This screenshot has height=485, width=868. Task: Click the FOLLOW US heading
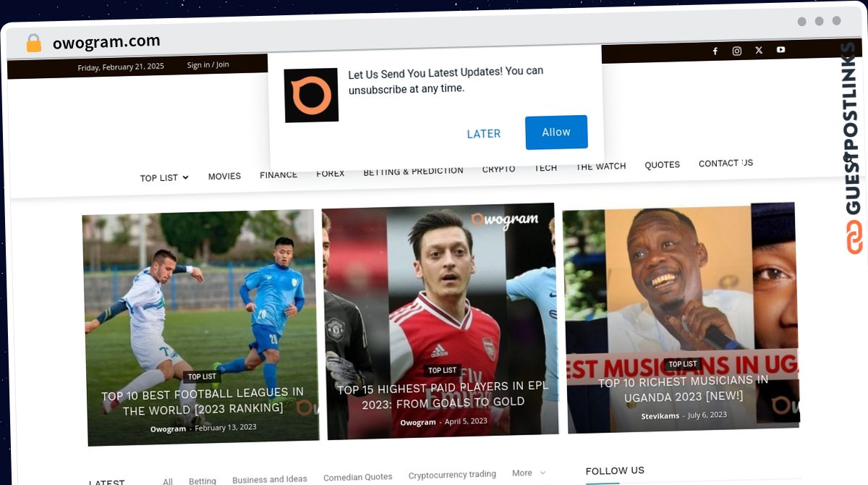(x=615, y=471)
